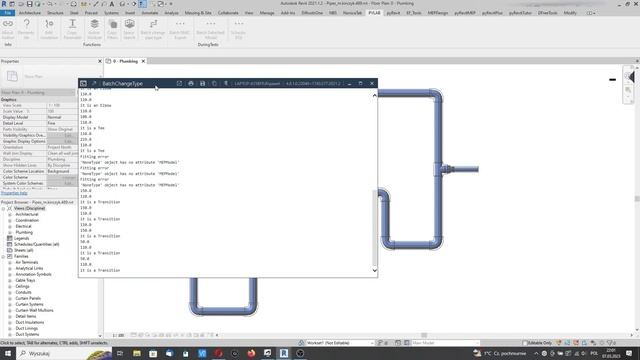Click the Text tool in quick access toolbar
Viewport: 640px width, 360px height.
tap(112, 4)
